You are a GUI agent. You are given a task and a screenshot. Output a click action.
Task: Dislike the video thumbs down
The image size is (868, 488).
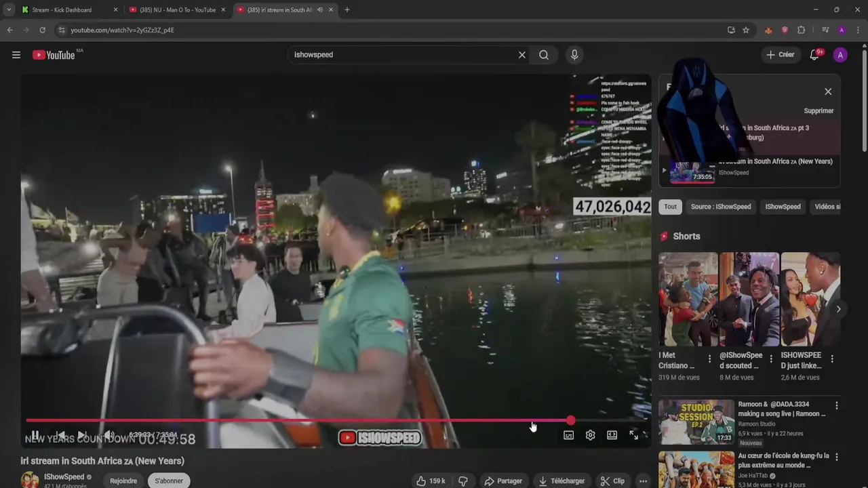point(463,481)
